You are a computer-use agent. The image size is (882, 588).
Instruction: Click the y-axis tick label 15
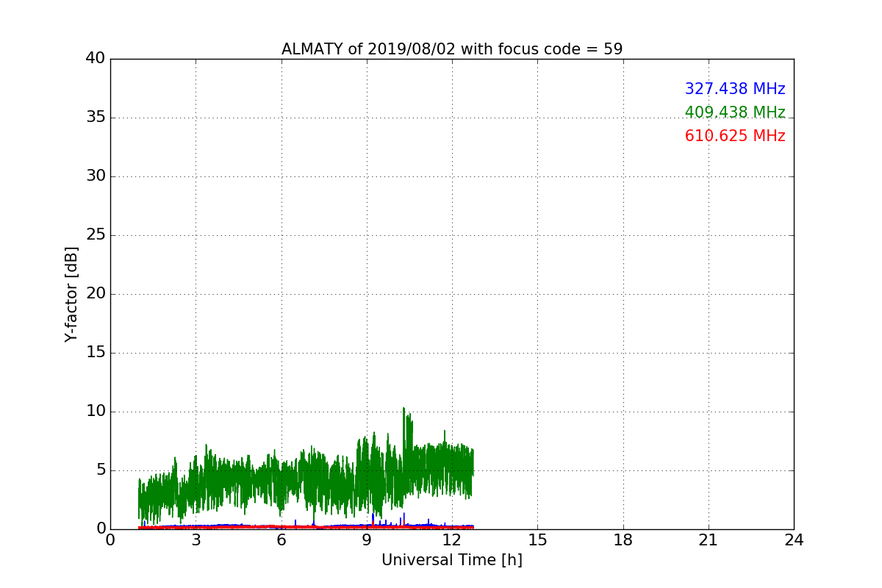(96, 353)
